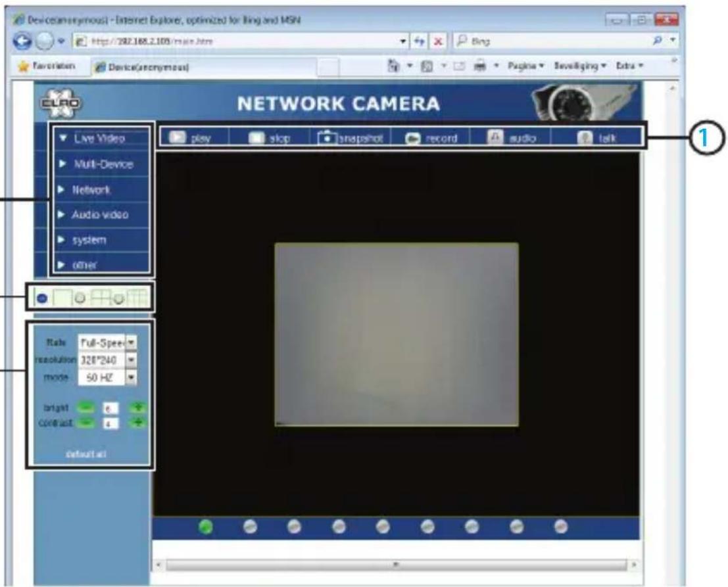
Task: Click the printer icon in IE command bar
Action: 480,66
